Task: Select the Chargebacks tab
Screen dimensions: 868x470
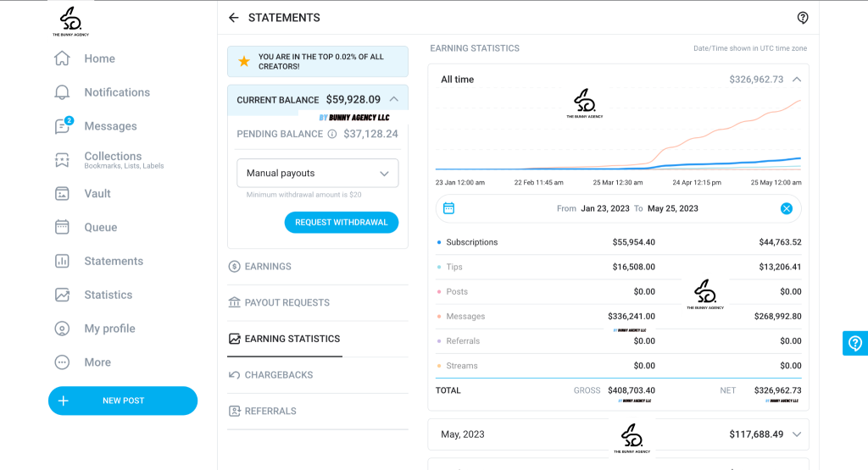Action: click(278, 375)
